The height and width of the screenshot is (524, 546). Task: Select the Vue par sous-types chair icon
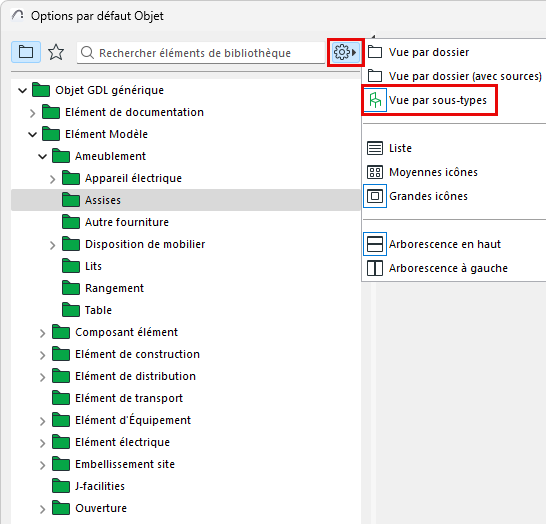[375, 100]
